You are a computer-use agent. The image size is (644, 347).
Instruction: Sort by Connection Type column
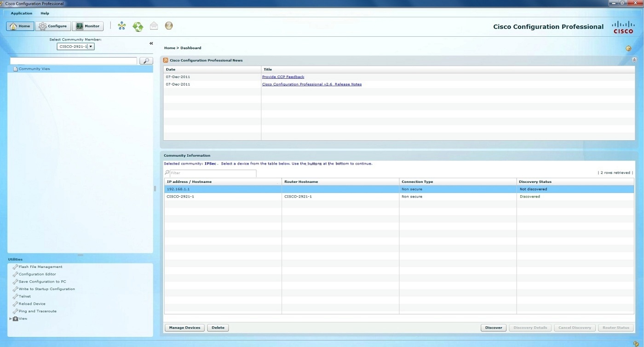pos(458,182)
